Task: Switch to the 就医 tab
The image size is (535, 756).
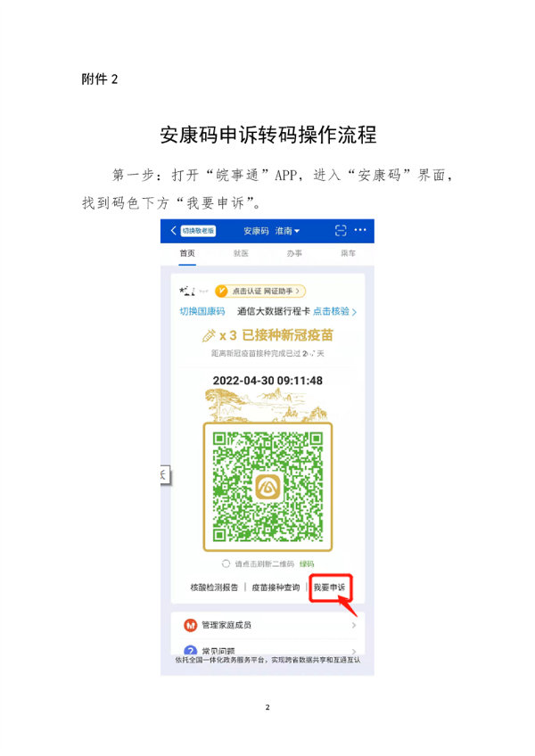Action: point(241,253)
